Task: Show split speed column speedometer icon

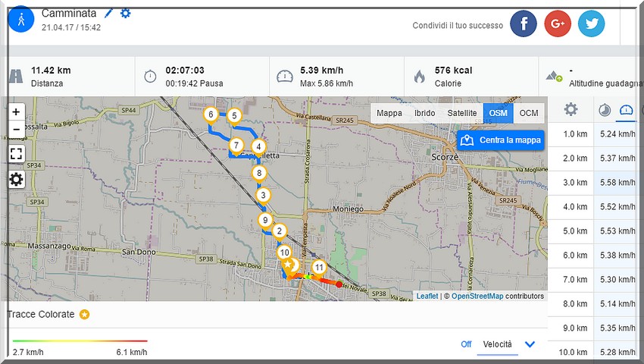Action: 626,110
